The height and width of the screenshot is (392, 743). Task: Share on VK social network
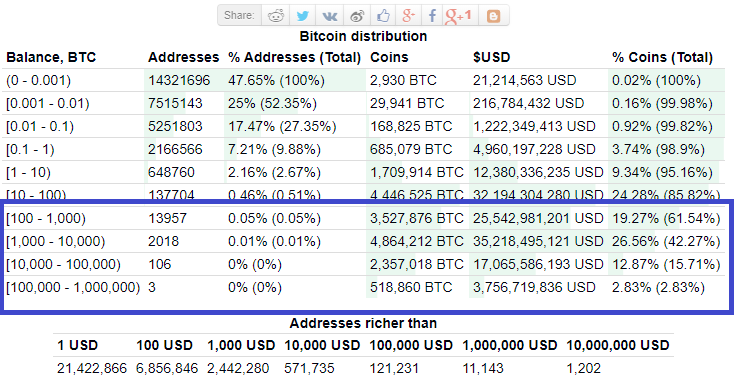(x=330, y=16)
